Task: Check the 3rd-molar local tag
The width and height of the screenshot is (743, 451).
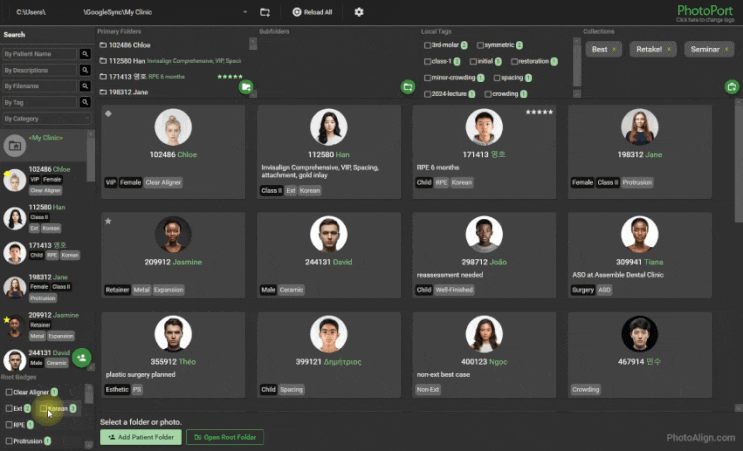Action: coord(427,45)
